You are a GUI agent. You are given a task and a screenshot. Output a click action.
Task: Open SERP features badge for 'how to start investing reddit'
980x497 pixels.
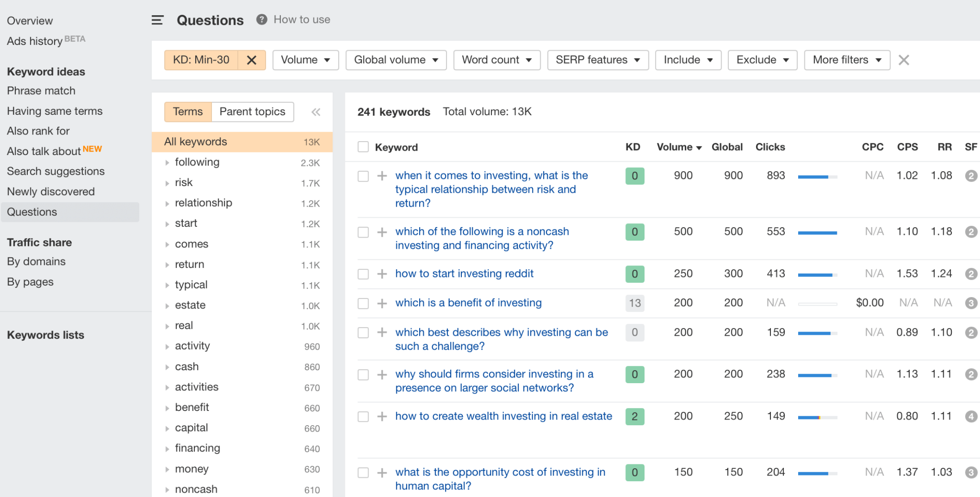(x=971, y=274)
